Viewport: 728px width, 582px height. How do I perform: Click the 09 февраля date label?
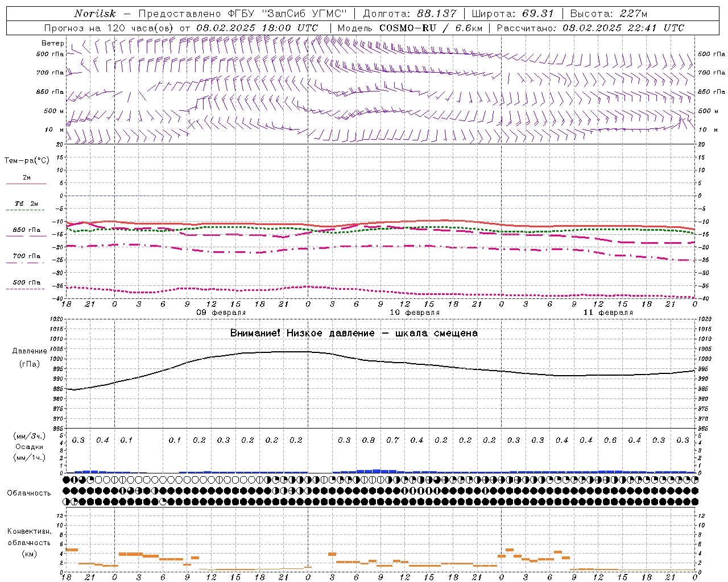tap(221, 313)
